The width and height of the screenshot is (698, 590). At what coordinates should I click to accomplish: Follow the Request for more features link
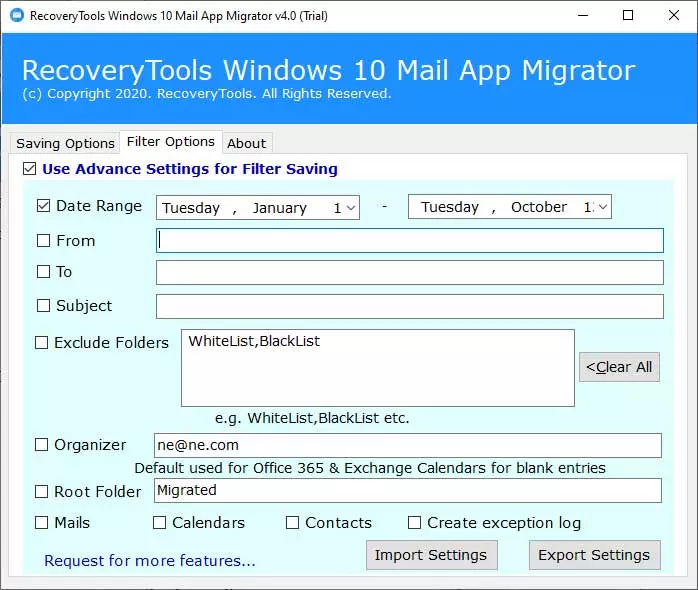pyautogui.click(x=149, y=561)
